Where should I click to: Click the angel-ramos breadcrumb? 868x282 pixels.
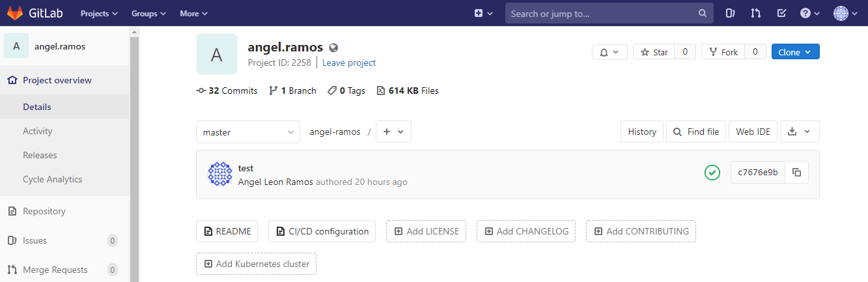(x=335, y=132)
